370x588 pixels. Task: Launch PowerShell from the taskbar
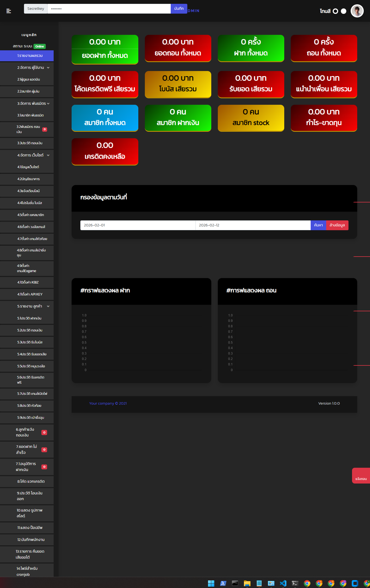point(223,583)
